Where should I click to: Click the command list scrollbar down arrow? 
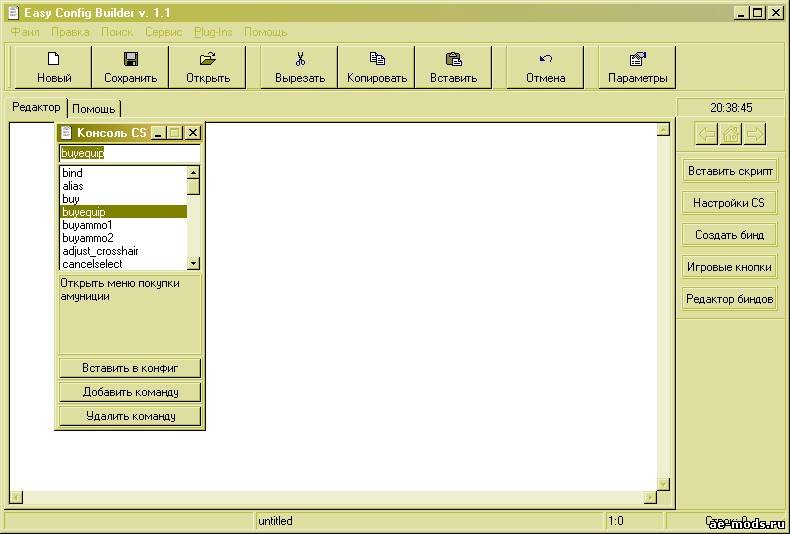click(194, 264)
